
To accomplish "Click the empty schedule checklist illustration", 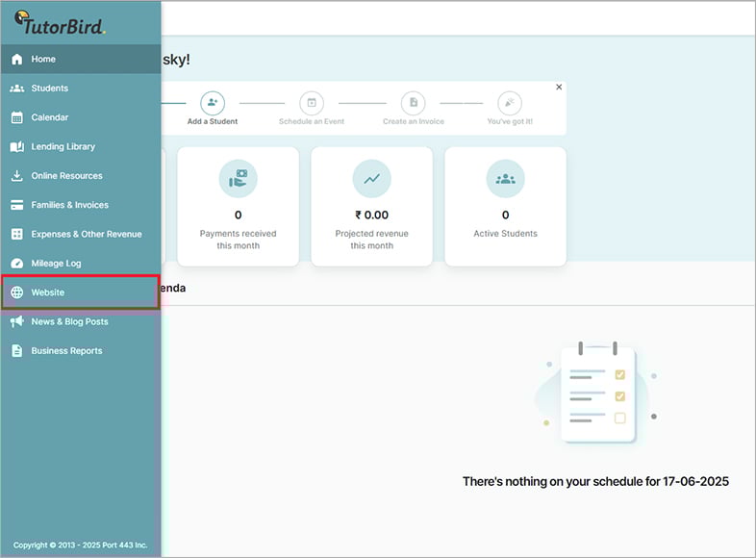I will click(597, 393).
